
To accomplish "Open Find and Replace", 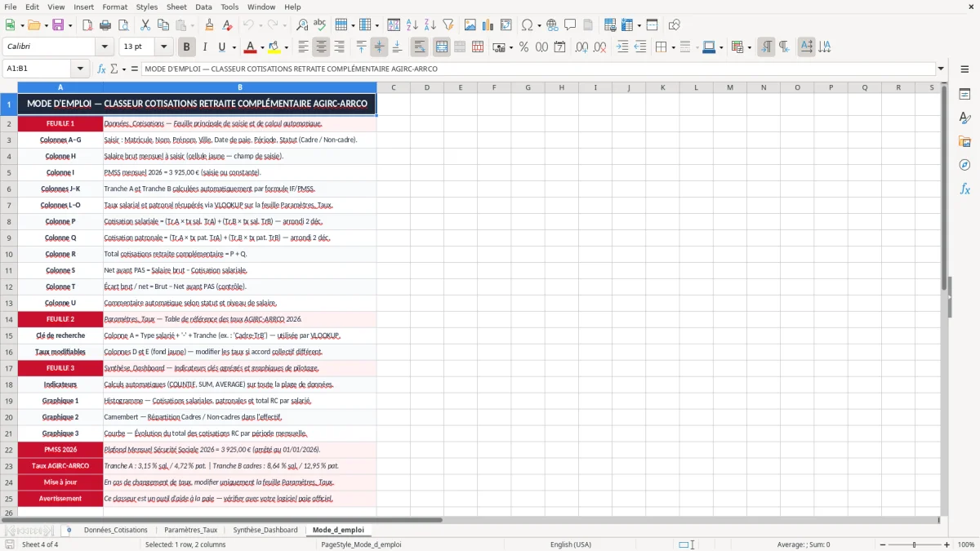I will click(x=302, y=25).
